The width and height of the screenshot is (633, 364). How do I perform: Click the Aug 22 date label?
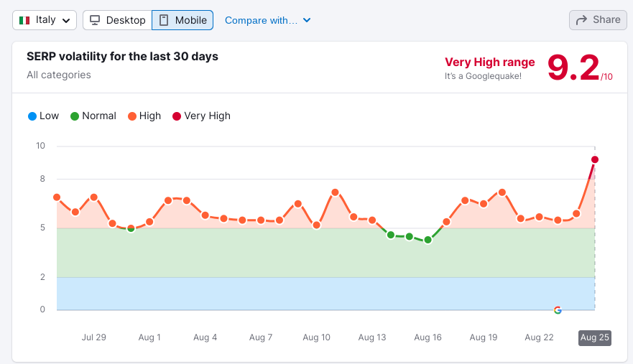click(539, 337)
